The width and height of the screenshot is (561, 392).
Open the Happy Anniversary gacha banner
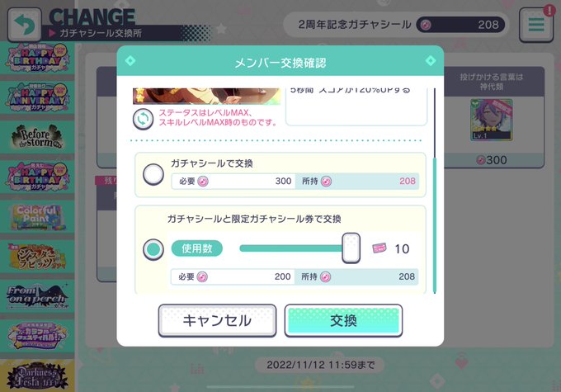[x=37, y=97]
